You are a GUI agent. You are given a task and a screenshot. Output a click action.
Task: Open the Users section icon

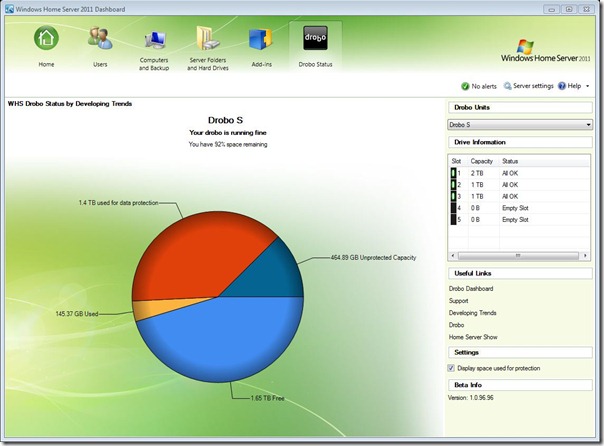tap(100, 42)
